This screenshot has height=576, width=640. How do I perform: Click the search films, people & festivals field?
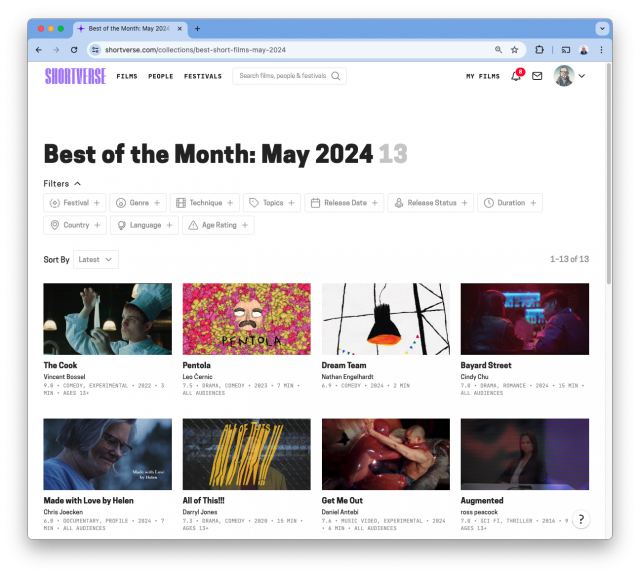[x=283, y=76]
